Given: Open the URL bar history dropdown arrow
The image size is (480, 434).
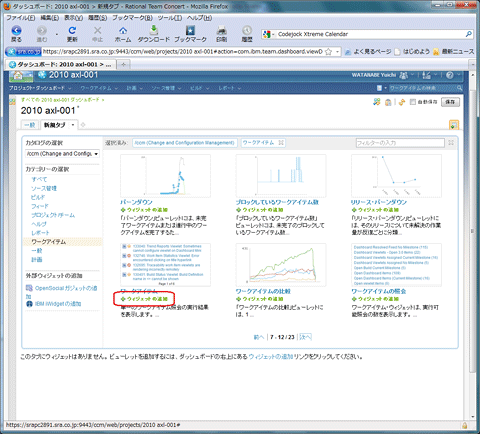Looking at the screenshot, I should 338,52.
